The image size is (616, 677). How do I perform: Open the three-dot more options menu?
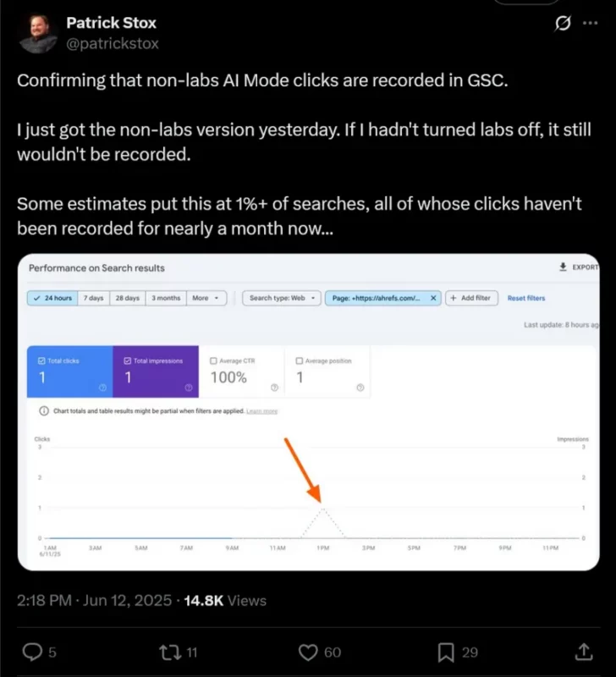coord(590,23)
